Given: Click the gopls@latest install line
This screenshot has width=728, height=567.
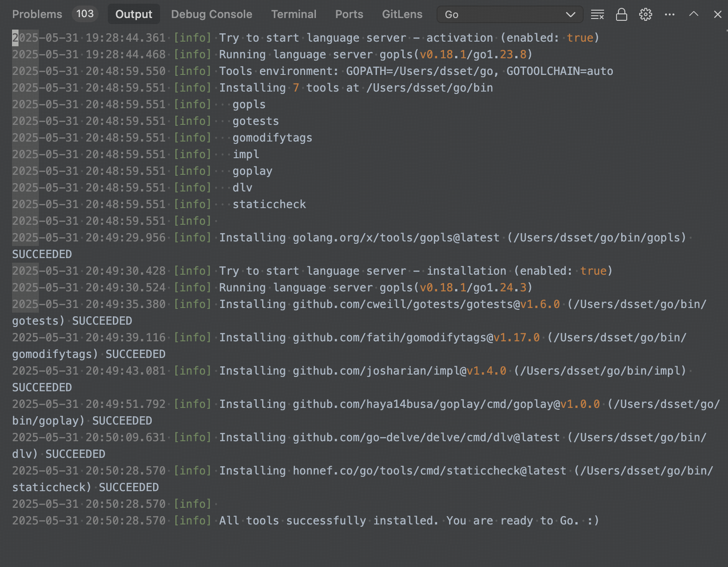Looking at the screenshot, I should pyautogui.click(x=349, y=246).
